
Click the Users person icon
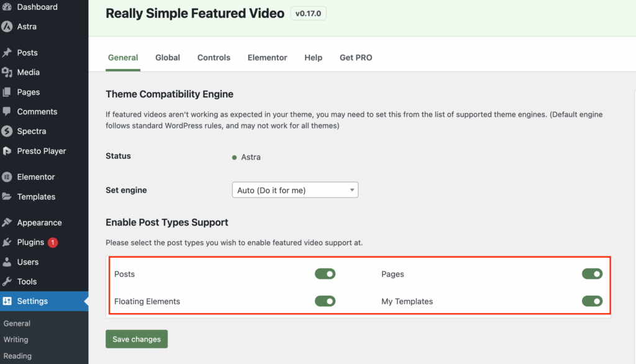pyautogui.click(x=7, y=262)
